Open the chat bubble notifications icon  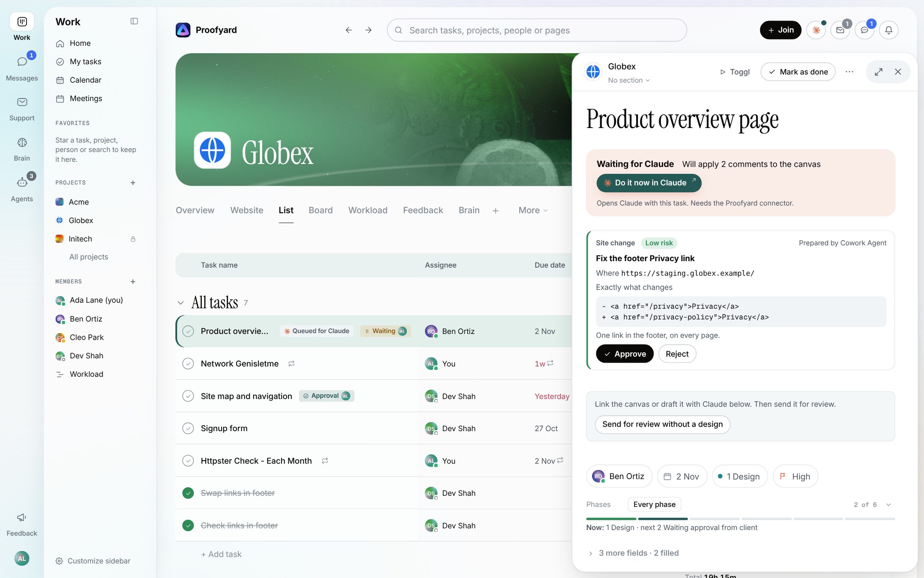click(x=865, y=30)
